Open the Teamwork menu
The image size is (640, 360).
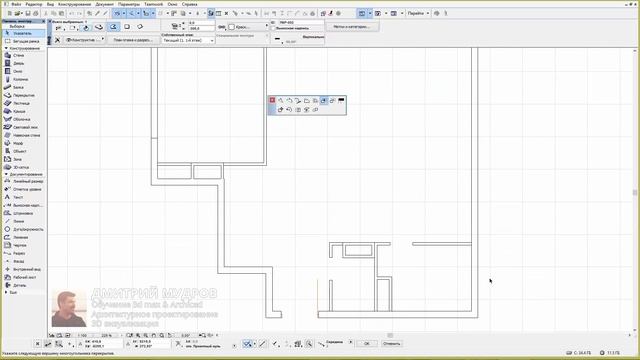tap(154, 4)
